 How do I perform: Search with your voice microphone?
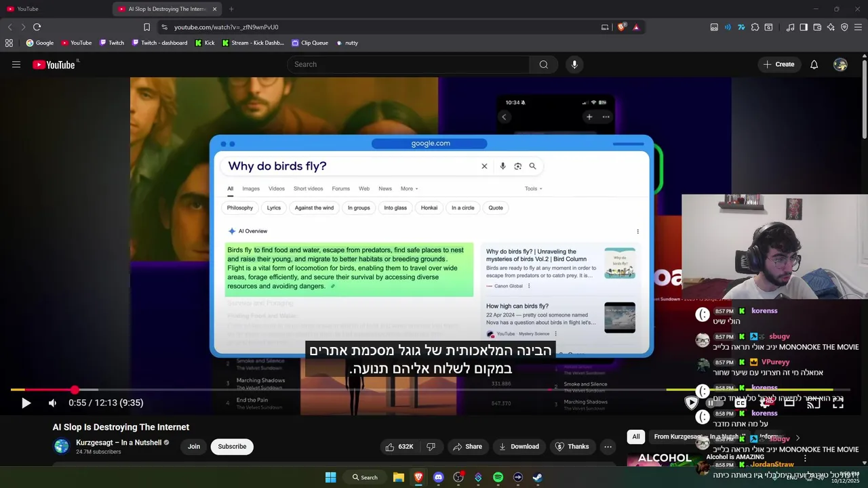pyautogui.click(x=574, y=64)
